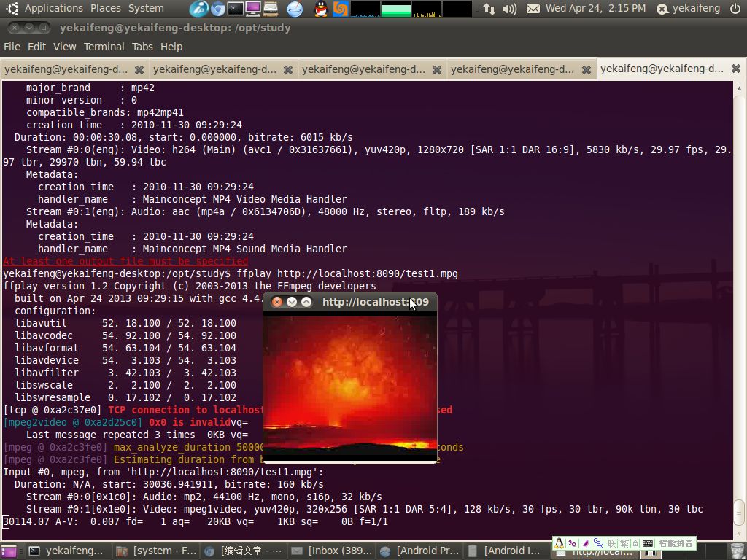Screen dimensions: 747x560
Task: Open the Places menu in top panel
Action: click(105, 8)
